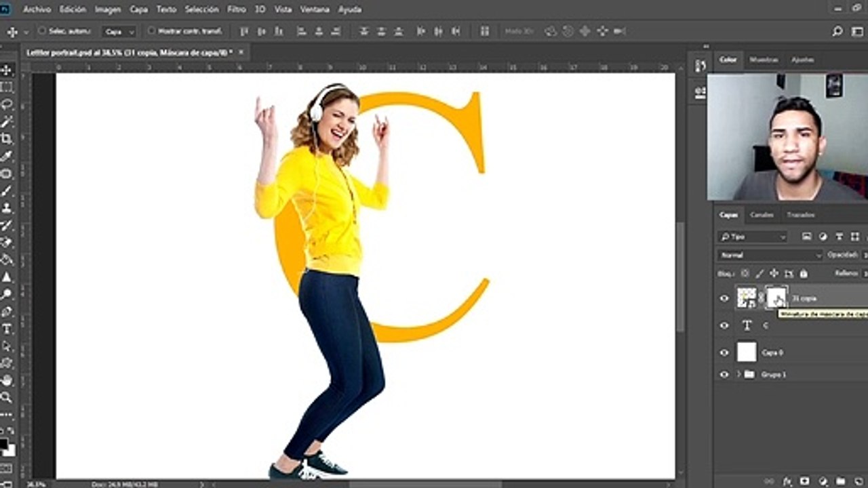Image resolution: width=868 pixels, height=488 pixels.
Task: Click the zoom percentage field in status bar
Action: coord(36,484)
